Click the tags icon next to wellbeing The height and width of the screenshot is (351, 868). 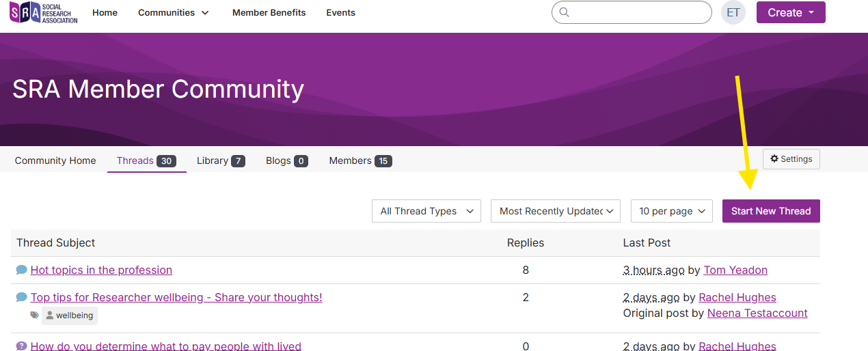pyautogui.click(x=35, y=315)
